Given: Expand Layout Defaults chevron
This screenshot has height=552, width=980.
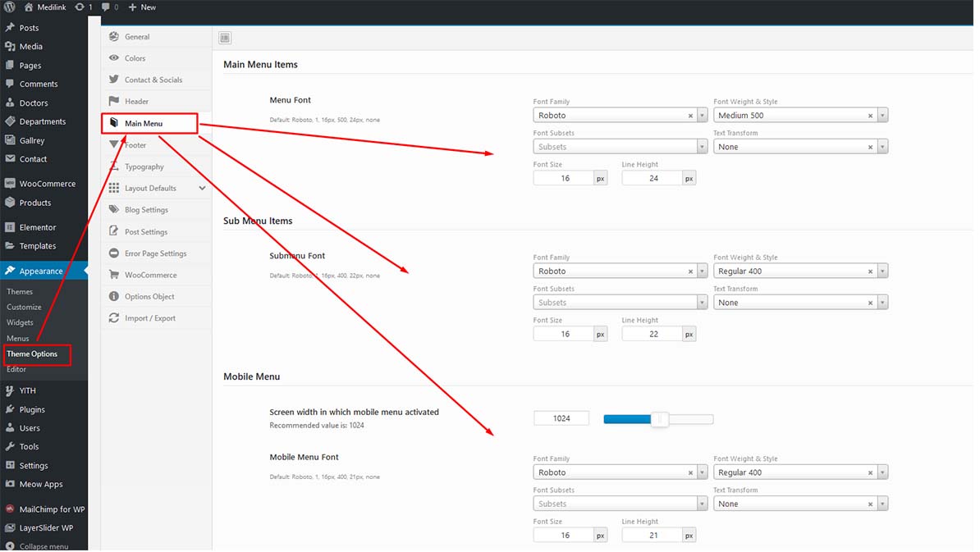Looking at the screenshot, I should tap(202, 188).
